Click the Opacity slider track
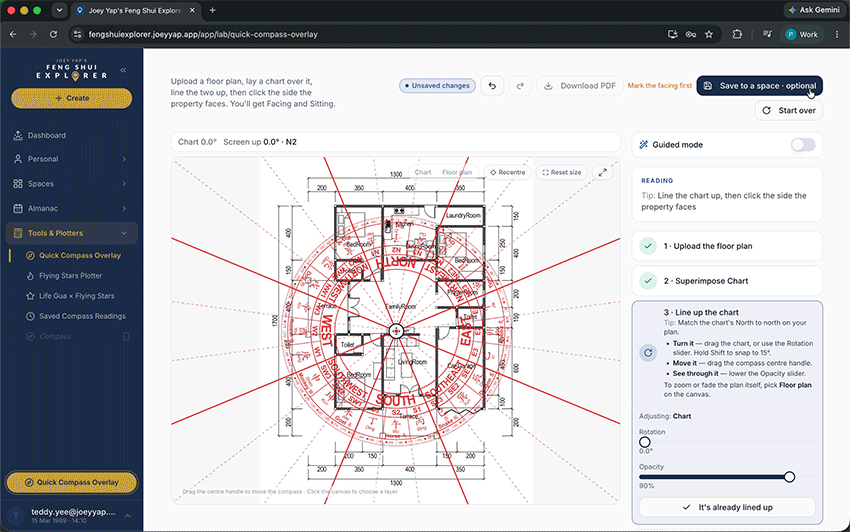The height and width of the screenshot is (532, 850). pos(727,477)
